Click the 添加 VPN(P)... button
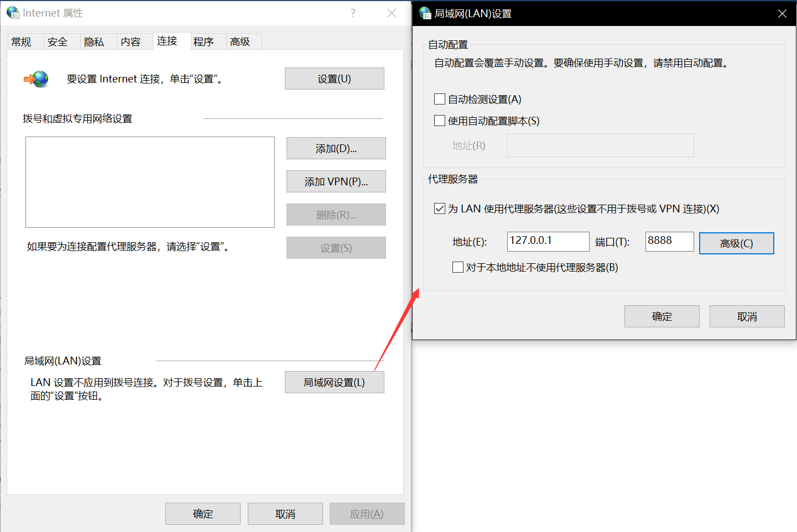This screenshot has height=532, width=797. coord(336,181)
